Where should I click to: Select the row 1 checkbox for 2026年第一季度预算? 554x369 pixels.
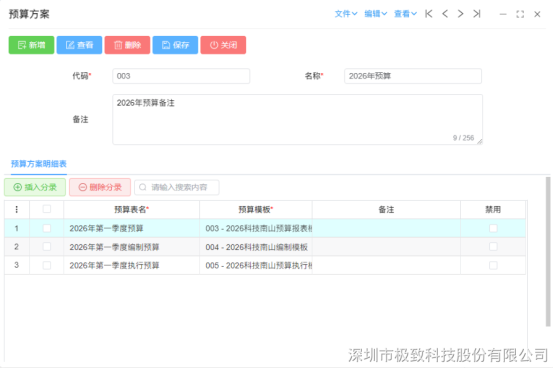coord(47,228)
